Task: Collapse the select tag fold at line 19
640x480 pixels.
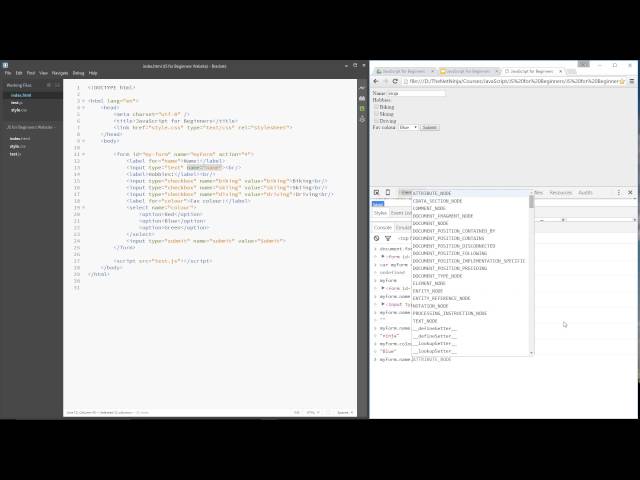Action: click(84, 207)
